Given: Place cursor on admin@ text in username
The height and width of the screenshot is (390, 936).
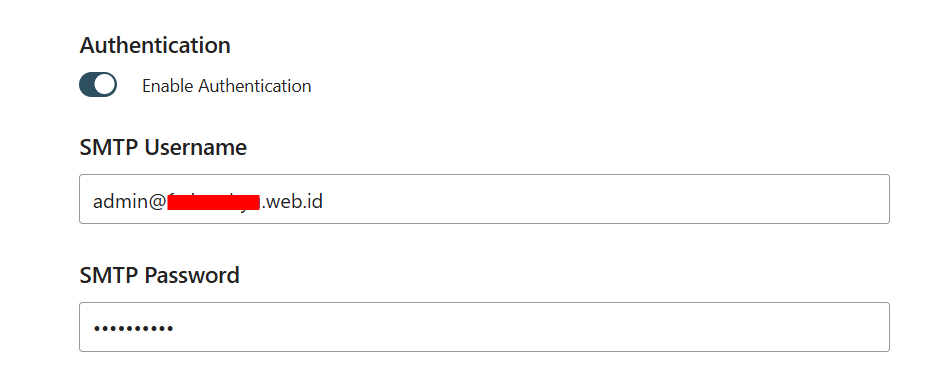Looking at the screenshot, I should 129,201.
